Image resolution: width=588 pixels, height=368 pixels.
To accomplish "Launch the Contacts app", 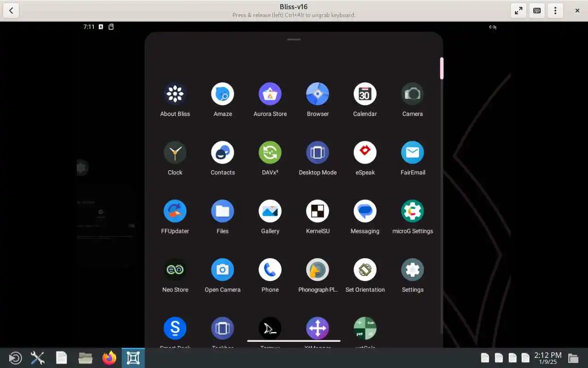I will click(223, 153).
